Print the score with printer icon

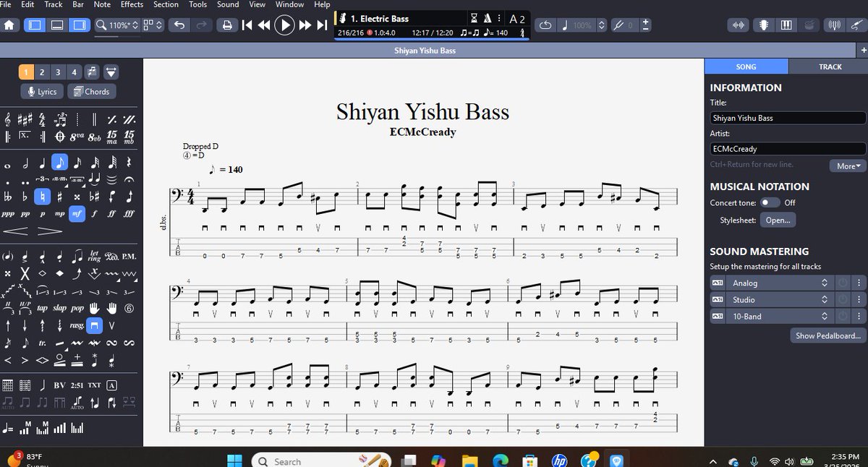(227, 25)
